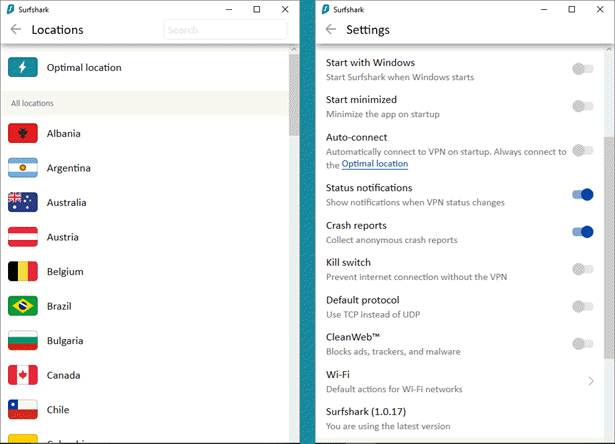The image size is (615, 444).
Task: Disable Crash reports toggle
Action: tap(582, 232)
